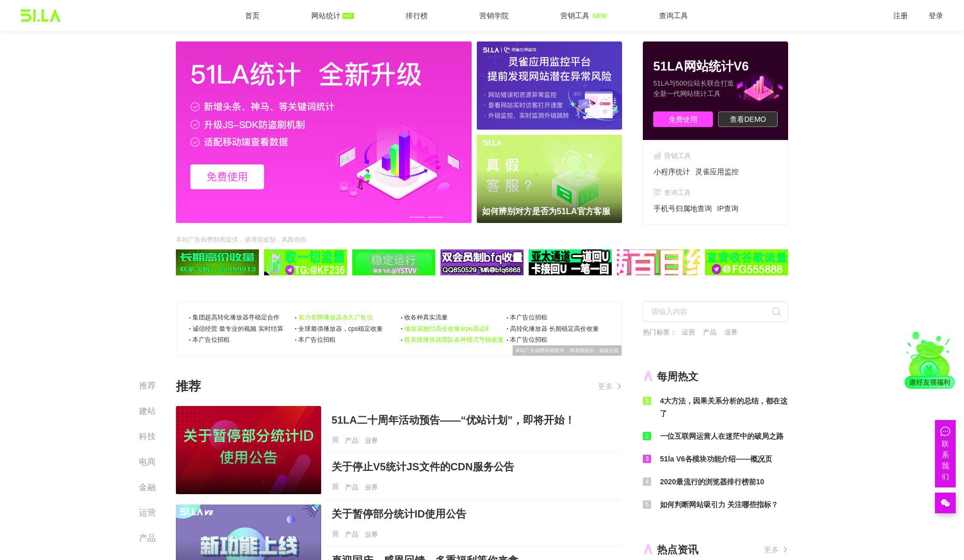Open 亚太通道 ad banner
Screen dimensions: 964x560
pyautogui.click(x=570, y=262)
